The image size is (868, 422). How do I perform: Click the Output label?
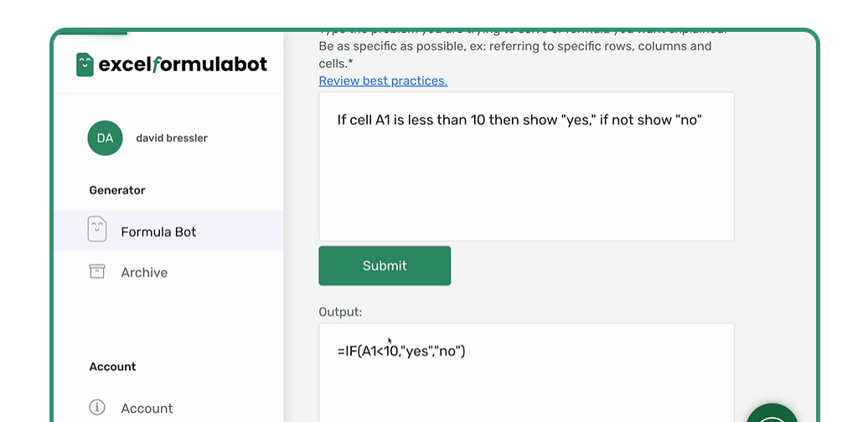point(340,311)
